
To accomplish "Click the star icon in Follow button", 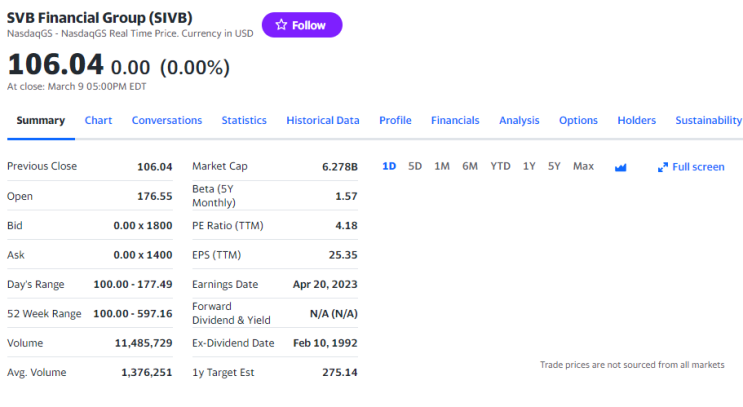I will pyautogui.click(x=281, y=25).
